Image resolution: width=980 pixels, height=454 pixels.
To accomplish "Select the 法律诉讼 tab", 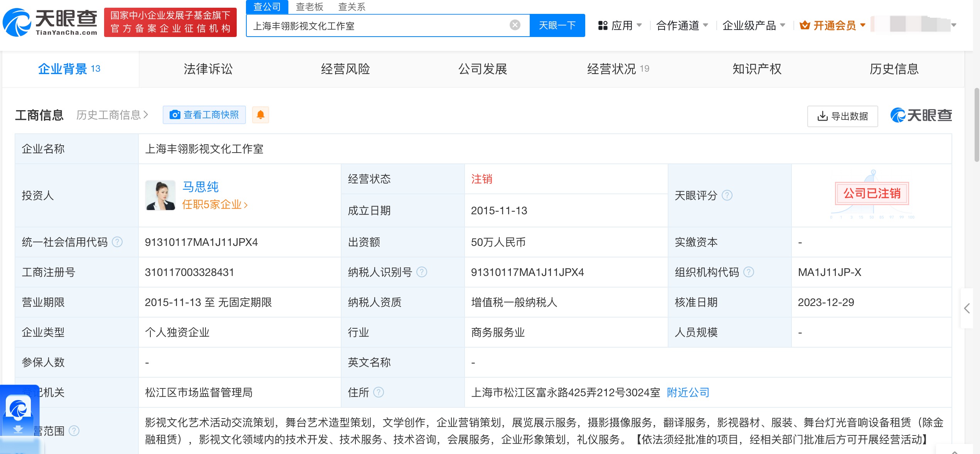I will 208,69.
